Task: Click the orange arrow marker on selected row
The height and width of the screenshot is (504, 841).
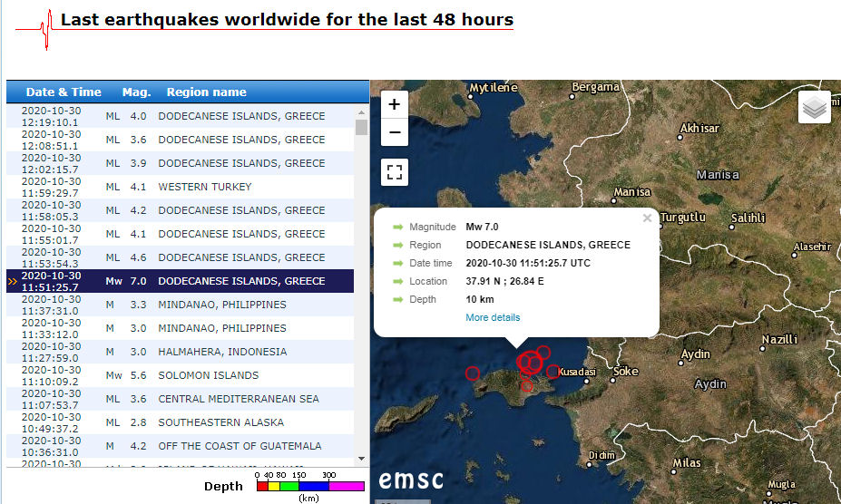Action: (13, 281)
